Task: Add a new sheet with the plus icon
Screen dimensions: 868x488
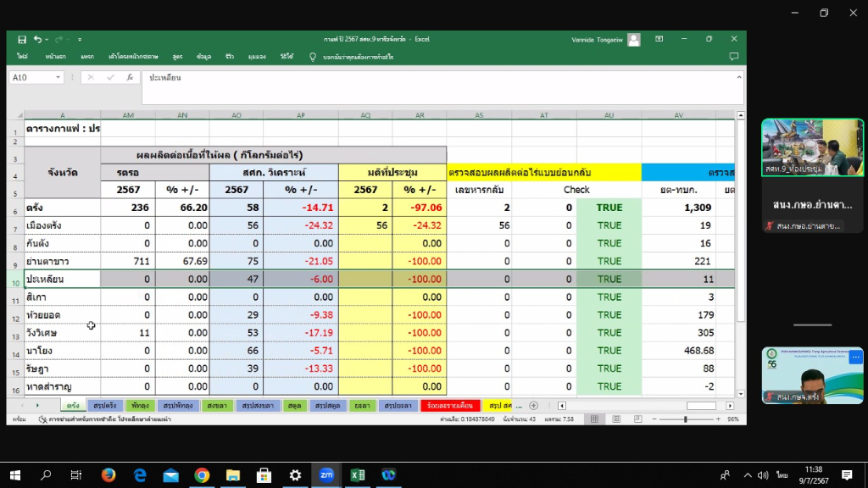Action: (x=533, y=406)
